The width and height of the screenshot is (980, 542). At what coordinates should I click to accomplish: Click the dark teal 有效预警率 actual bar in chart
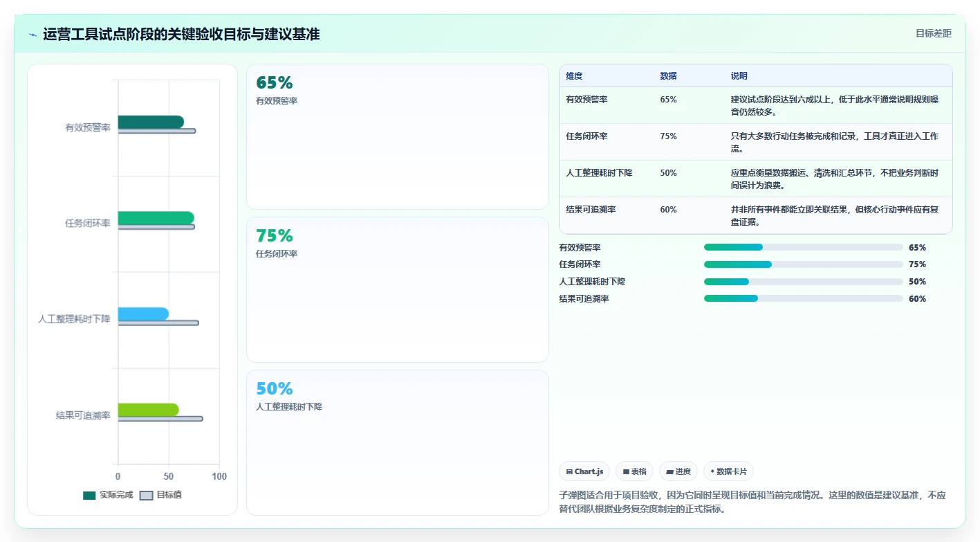coord(151,122)
